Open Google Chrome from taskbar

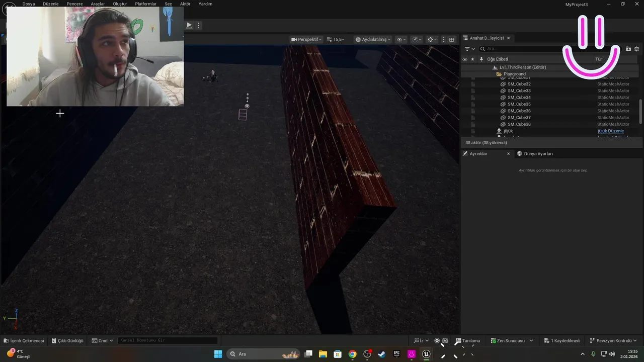point(352,354)
